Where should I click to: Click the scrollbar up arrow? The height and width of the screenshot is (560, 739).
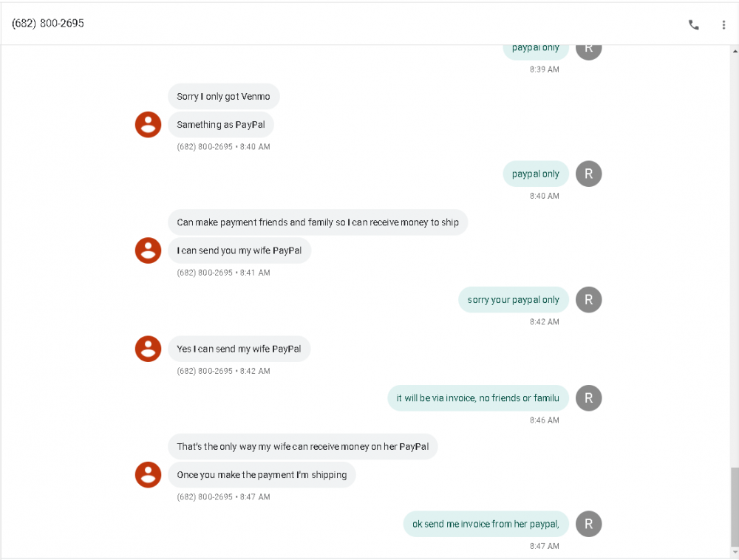[x=734, y=51]
